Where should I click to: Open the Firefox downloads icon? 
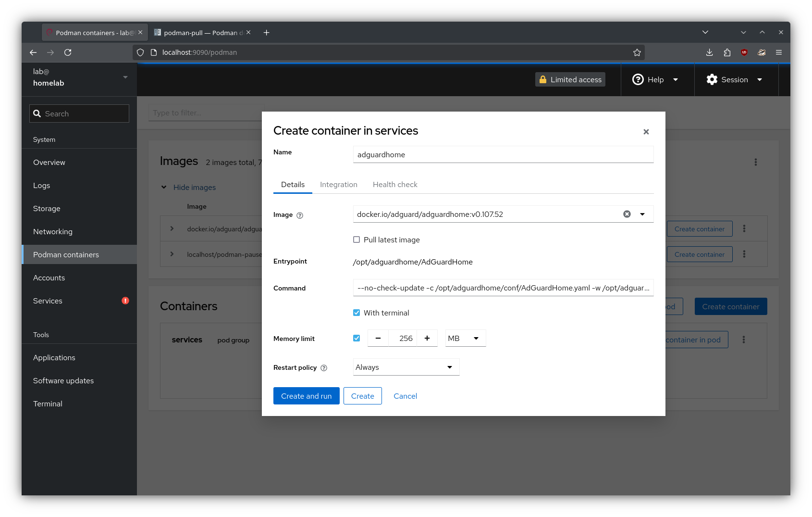coord(709,52)
